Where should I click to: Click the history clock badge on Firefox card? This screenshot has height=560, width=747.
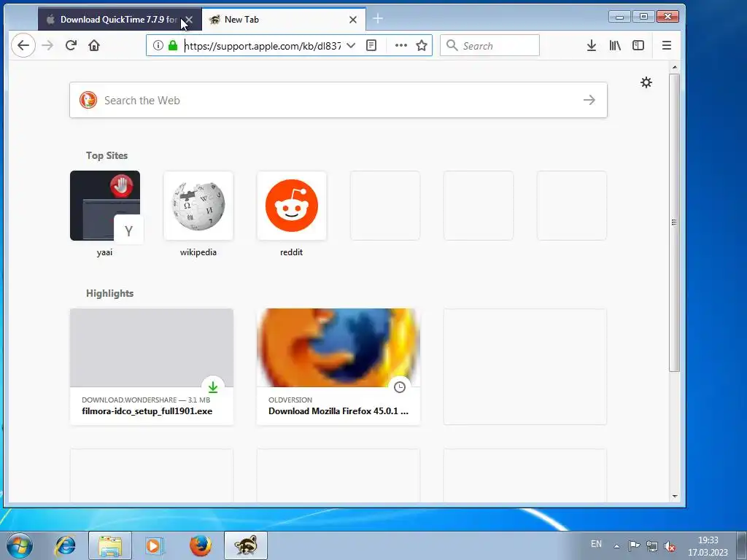click(x=400, y=387)
